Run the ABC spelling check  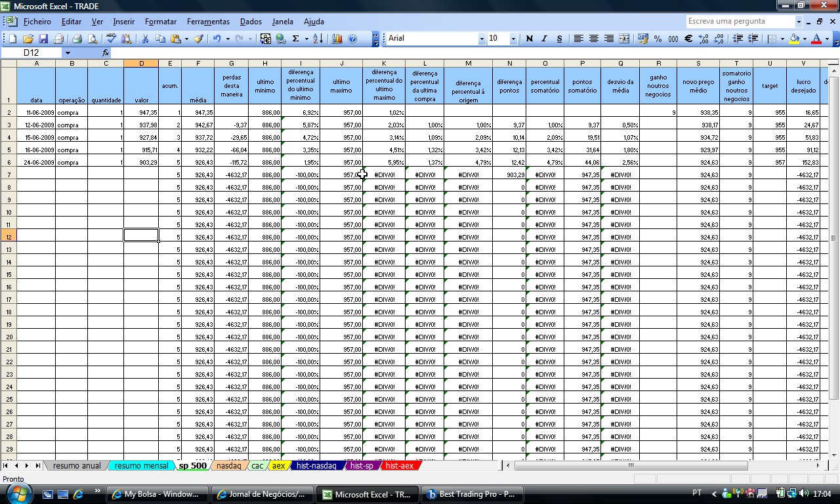(111, 39)
